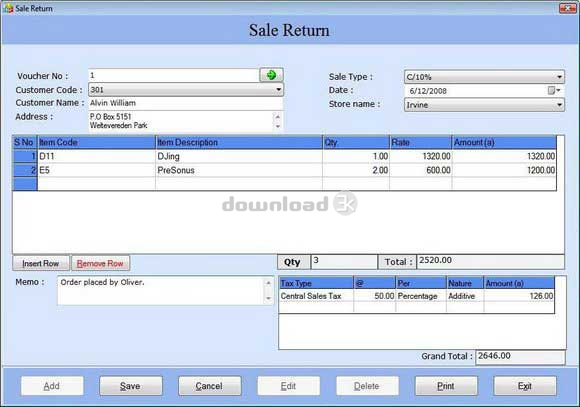Exit the Sale Return window

tap(525, 386)
